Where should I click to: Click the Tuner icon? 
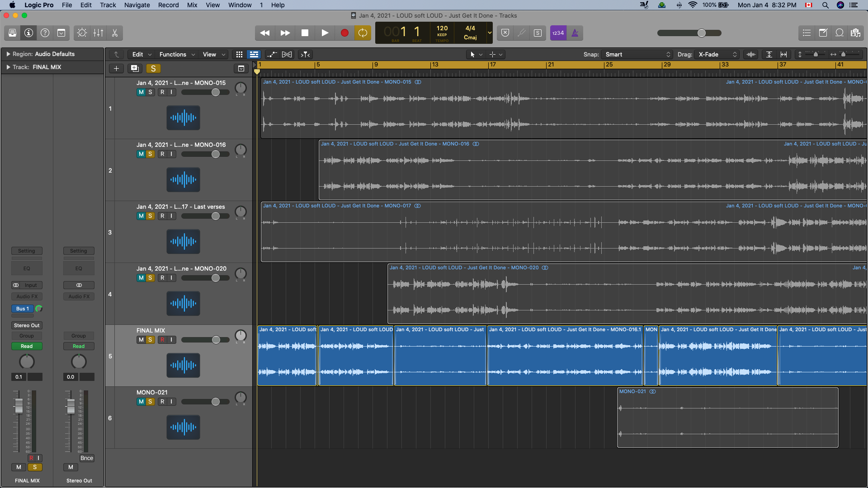(521, 33)
